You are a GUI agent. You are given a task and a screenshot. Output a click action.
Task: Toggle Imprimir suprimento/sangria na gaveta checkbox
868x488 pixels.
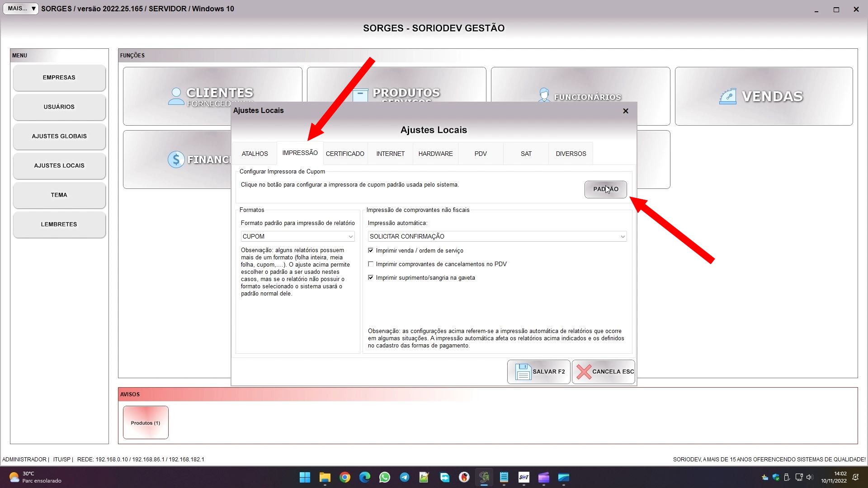[371, 277]
